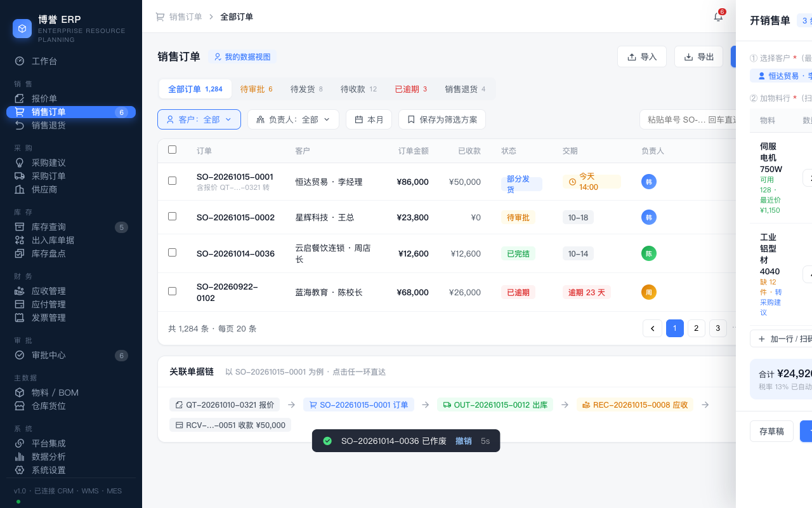
Task: Click the 导出 button
Action: pos(698,57)
